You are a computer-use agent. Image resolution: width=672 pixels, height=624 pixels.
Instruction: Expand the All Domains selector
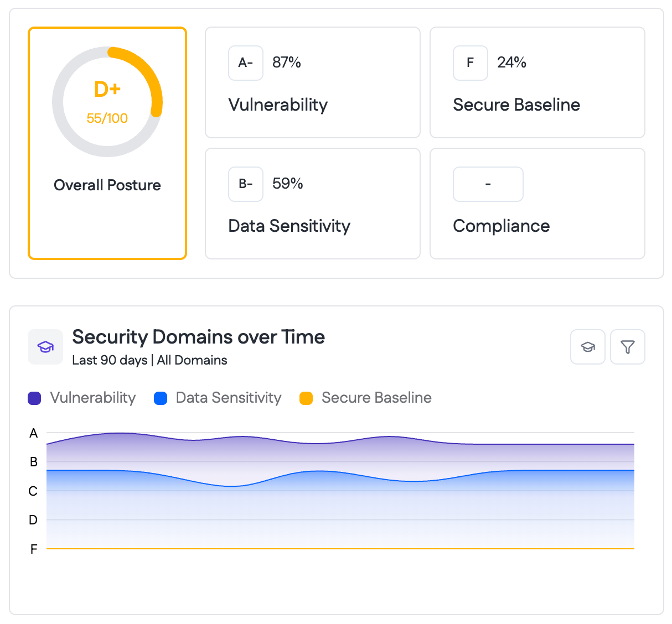tap(191, 360)
